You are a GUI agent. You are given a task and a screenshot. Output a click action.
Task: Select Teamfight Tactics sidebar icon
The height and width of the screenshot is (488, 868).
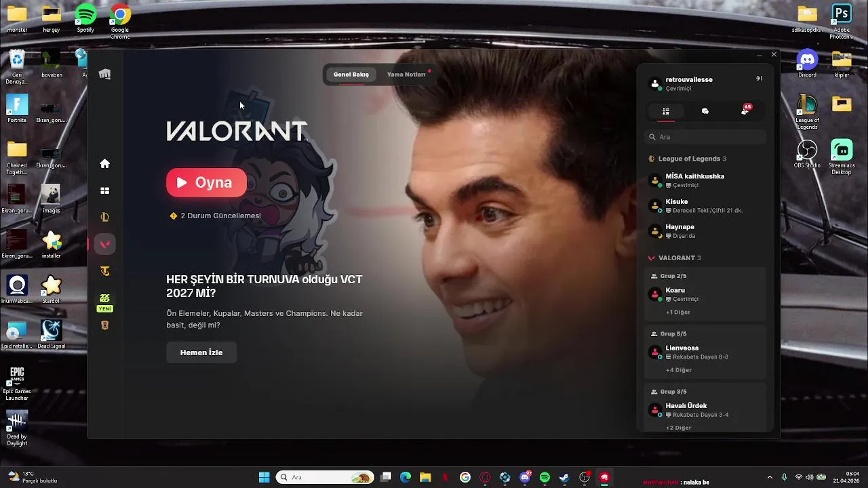coord(104,271)
